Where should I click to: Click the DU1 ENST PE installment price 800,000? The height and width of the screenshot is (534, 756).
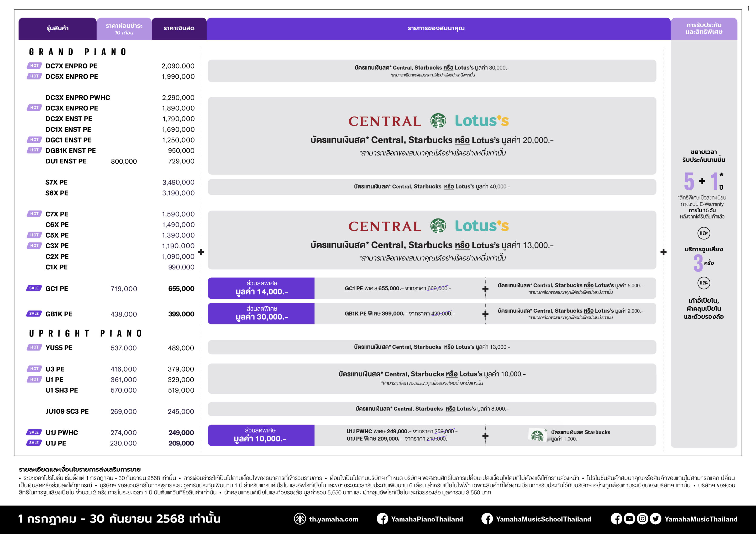click(124, 161)
